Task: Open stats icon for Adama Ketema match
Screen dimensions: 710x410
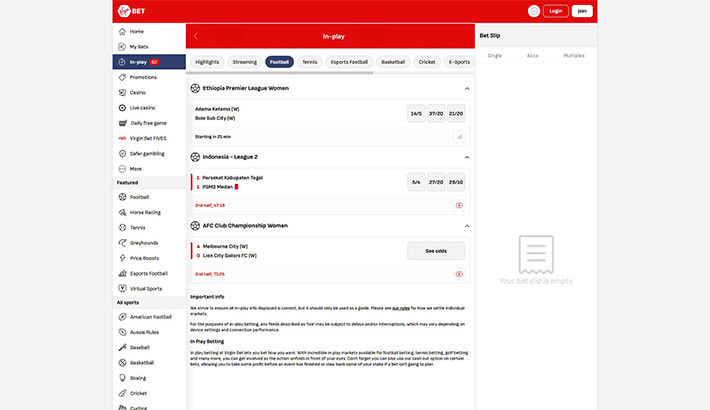Action: (x=459, y=136)
